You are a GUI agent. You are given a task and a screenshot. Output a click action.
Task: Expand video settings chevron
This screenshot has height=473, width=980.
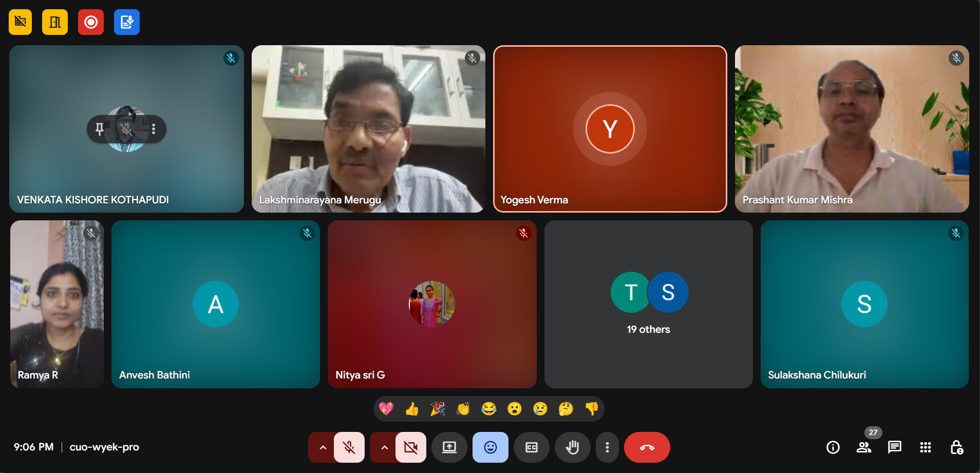(x=384, y=447)
